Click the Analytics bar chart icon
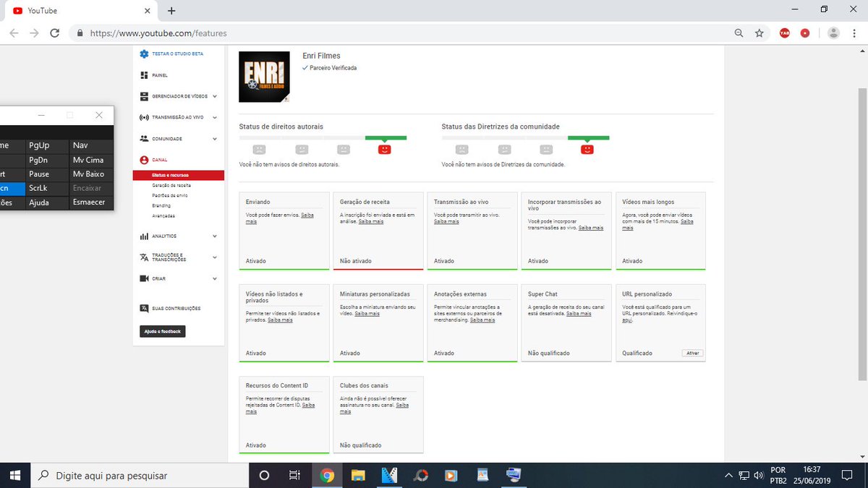 point(144,236)
